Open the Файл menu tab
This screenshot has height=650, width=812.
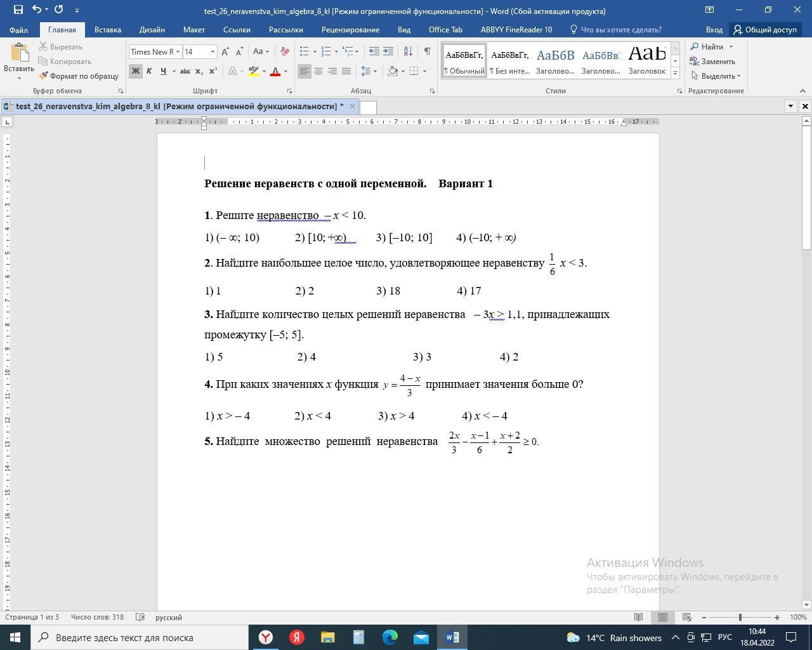click(18, 30)
